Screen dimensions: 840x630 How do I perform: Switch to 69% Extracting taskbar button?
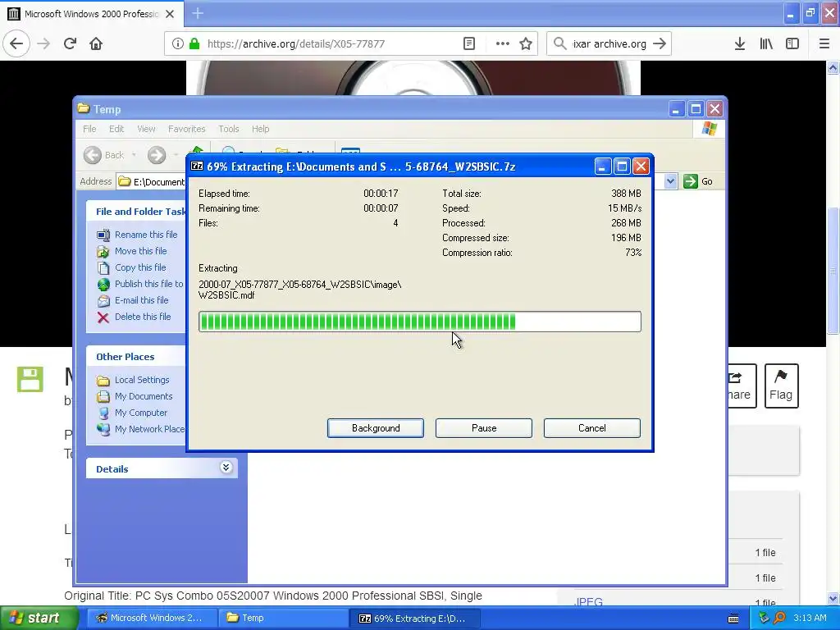tap(414, 619)
